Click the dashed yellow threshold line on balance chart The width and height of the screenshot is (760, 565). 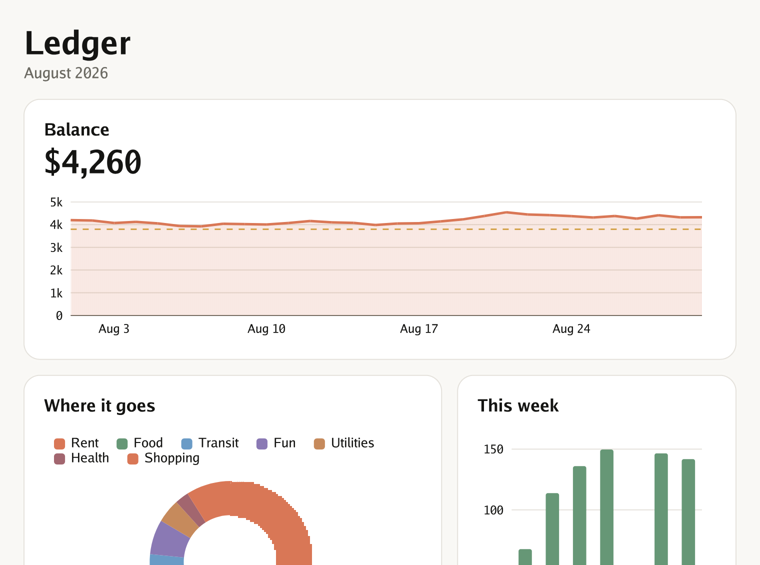[x=386, y=229]
